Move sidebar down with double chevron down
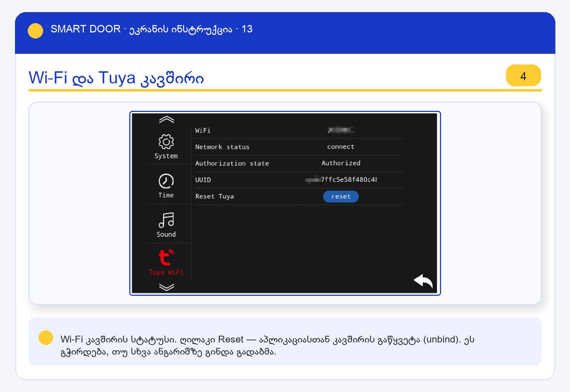 pyautogui.click(x=166, y=287)
